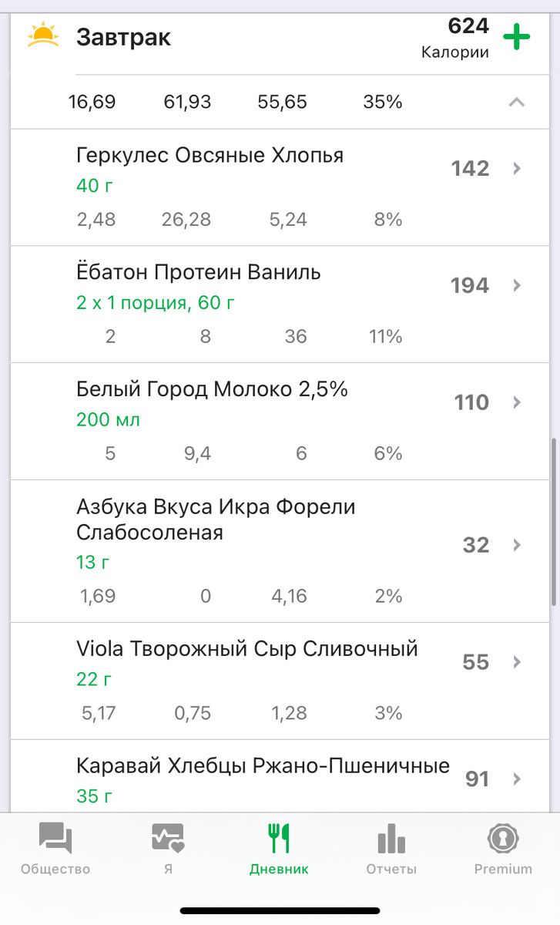Open details arrow for Белый Город Молоко
This screenshot has height=925, width=560.
coord(517,402)
